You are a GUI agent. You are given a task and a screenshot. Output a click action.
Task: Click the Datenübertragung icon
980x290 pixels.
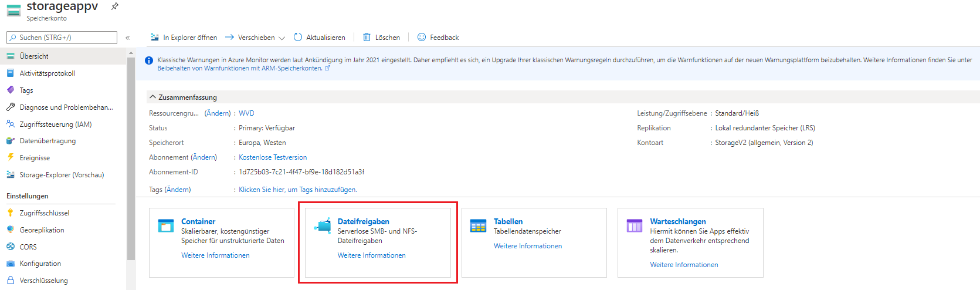point(11,141)
